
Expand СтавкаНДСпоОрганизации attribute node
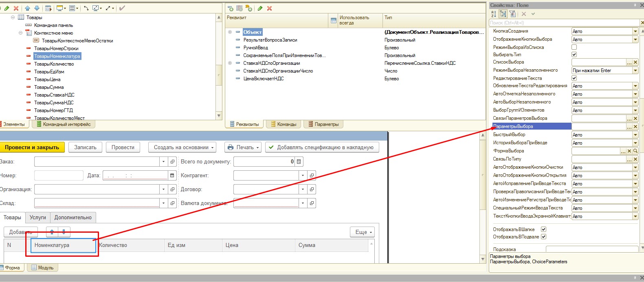pos(230,63)
